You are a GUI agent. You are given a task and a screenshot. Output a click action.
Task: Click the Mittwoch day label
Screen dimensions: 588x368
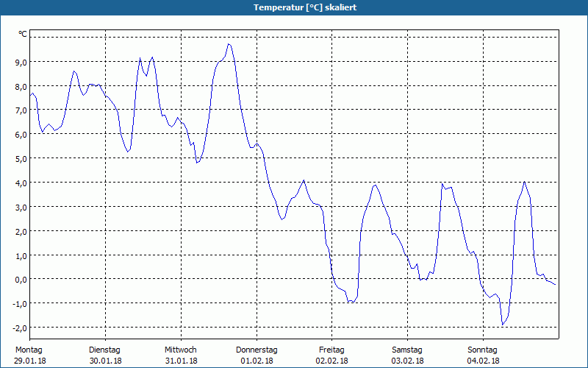pos(181,350)
